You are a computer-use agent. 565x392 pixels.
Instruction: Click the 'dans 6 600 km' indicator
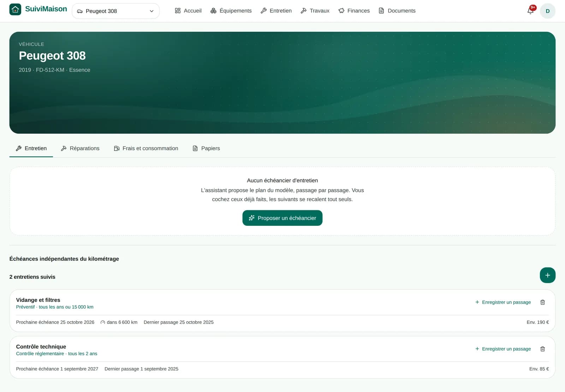[x=119, y=322]
